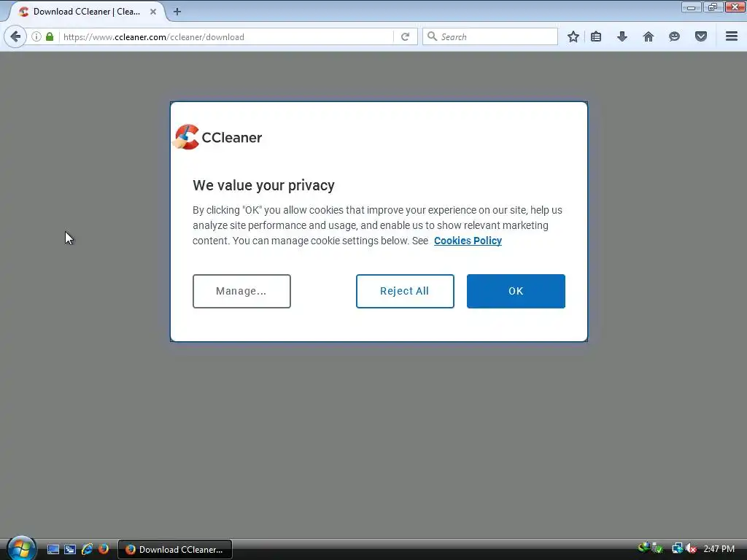Save to Pocket icon

[x=701, y=36]
